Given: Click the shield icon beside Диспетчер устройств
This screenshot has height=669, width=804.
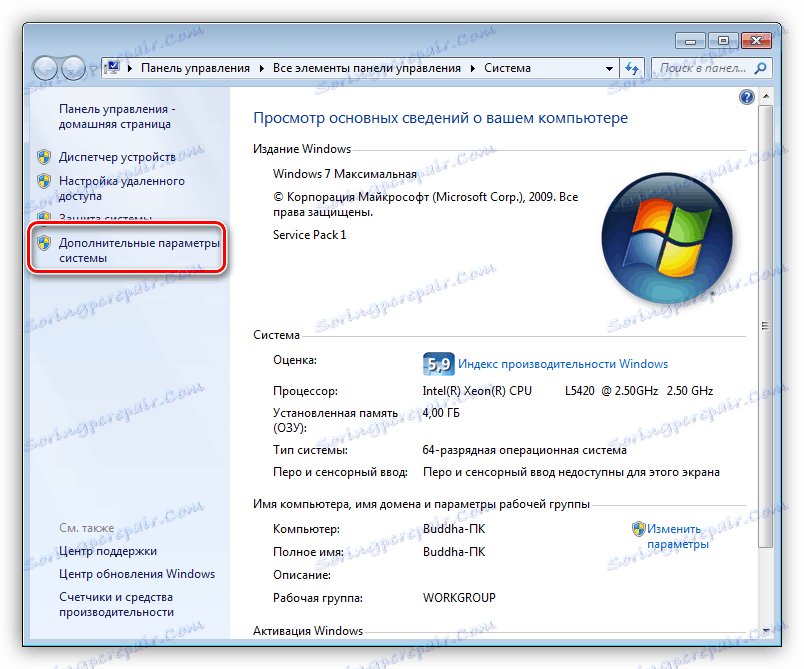Looking at the screenshot, I should pyautogui.click(x=44, y=157).
